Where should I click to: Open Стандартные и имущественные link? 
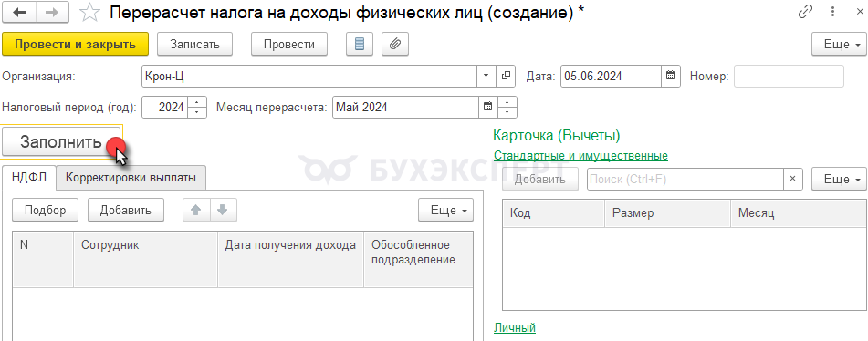(x=580, y=155)
